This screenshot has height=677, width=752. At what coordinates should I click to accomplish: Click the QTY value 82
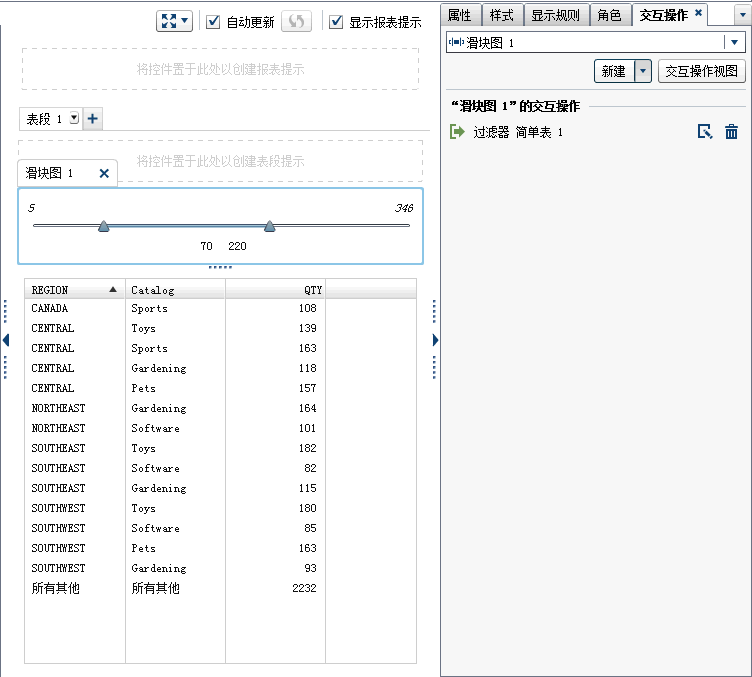coord(310,468)
